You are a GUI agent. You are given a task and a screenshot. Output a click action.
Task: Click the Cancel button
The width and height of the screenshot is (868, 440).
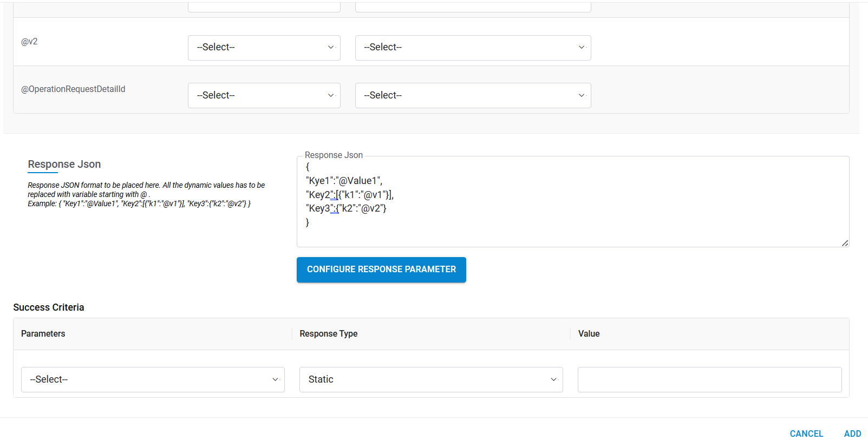click(806, 434)
